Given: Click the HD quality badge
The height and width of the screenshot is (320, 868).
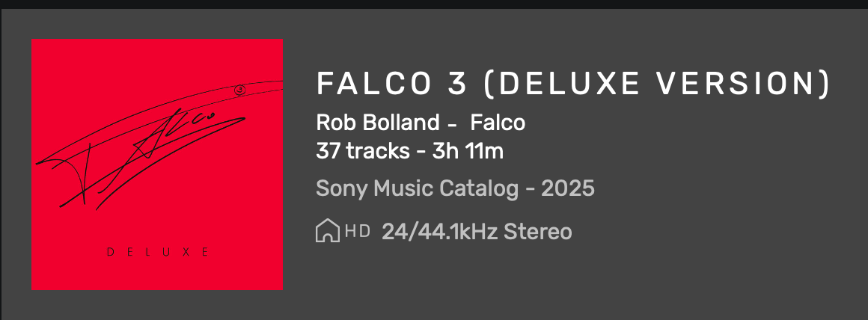Looking at the screenshot, I should (358, 232).
